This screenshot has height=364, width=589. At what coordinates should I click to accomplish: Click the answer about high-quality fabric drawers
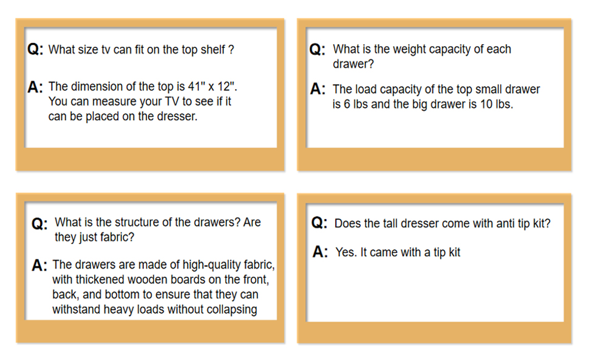click(x=163, y=287)
